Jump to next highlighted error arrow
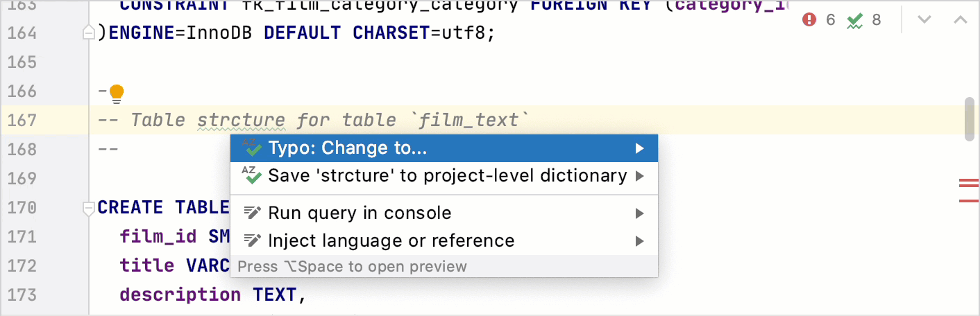 click(x=924, y=20)
